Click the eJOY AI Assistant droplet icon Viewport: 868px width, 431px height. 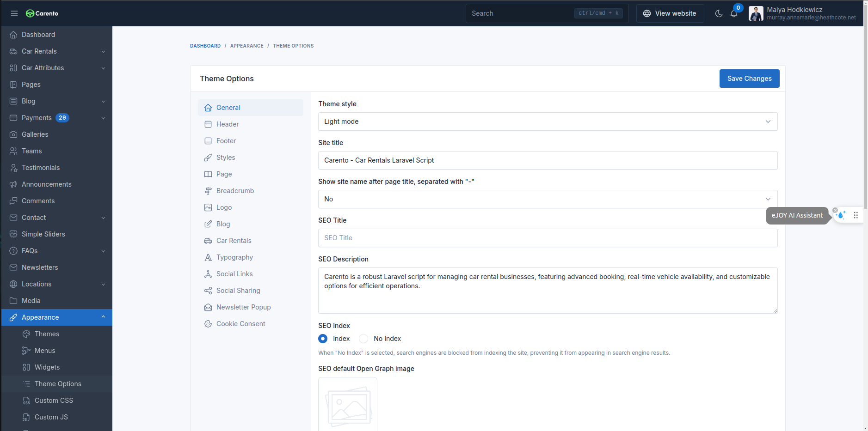(x=841, y=215)
